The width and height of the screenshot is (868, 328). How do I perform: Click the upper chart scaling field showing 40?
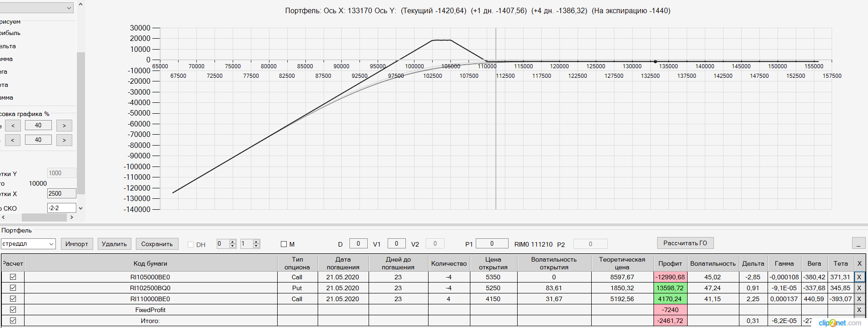pos(38,126)
